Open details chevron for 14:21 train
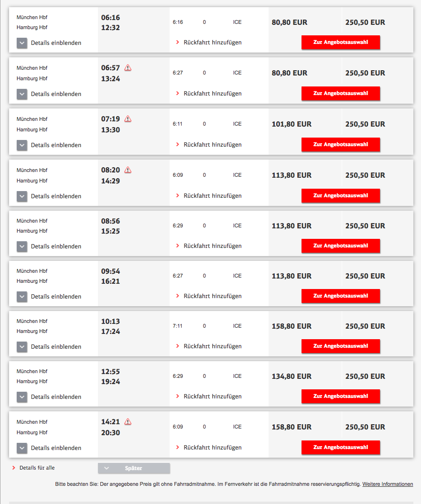Screen dimensions: 421x504 pyautogui.click(x=22, y=448)
